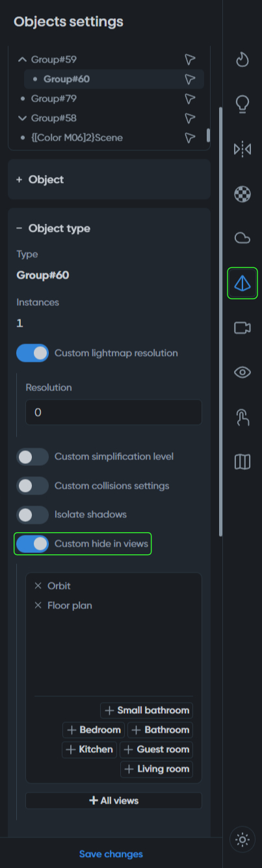Open the flame icon panel in sidebar
The image size is (262, 868).
click(x=242, y=60)
